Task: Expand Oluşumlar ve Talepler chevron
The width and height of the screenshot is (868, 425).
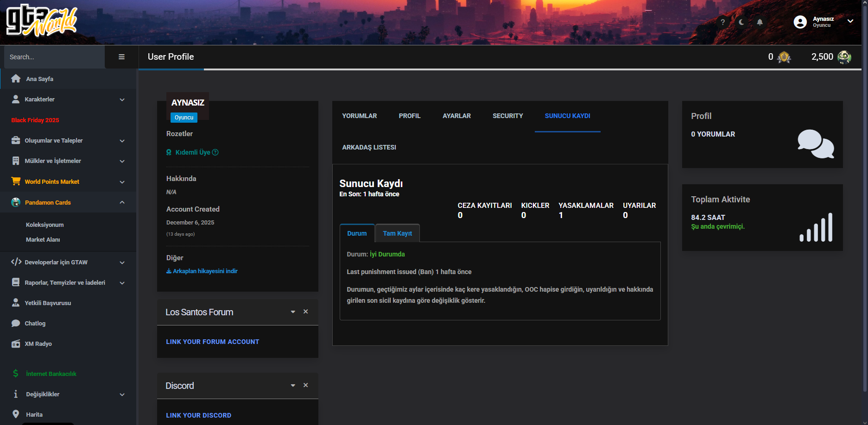Action: coord(122,141)
